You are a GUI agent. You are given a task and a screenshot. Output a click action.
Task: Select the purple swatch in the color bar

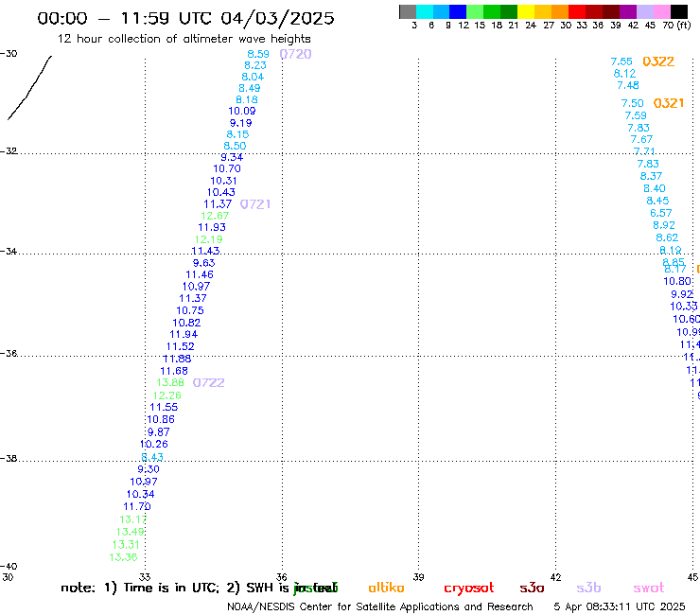(x=628, y=11)
